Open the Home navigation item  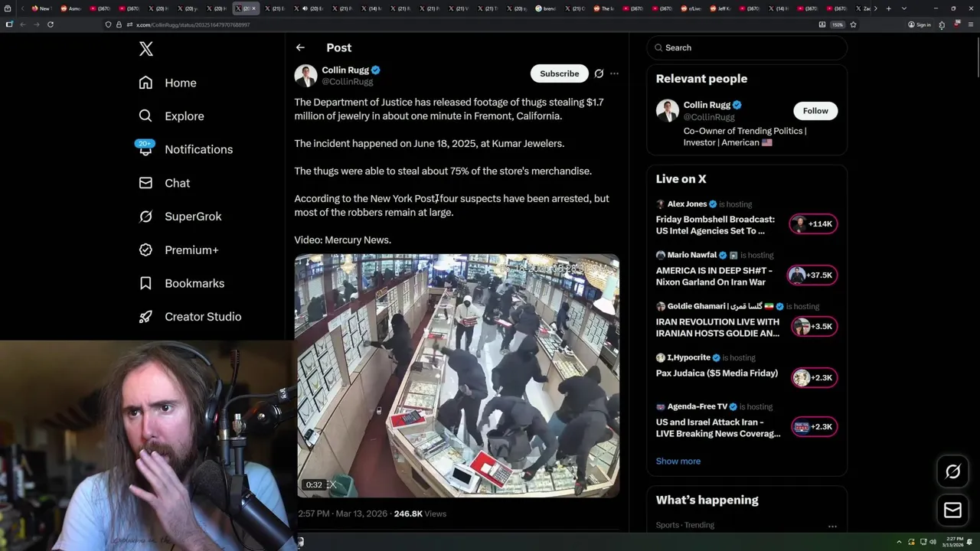pyautogui.click(x=168, y=83)
